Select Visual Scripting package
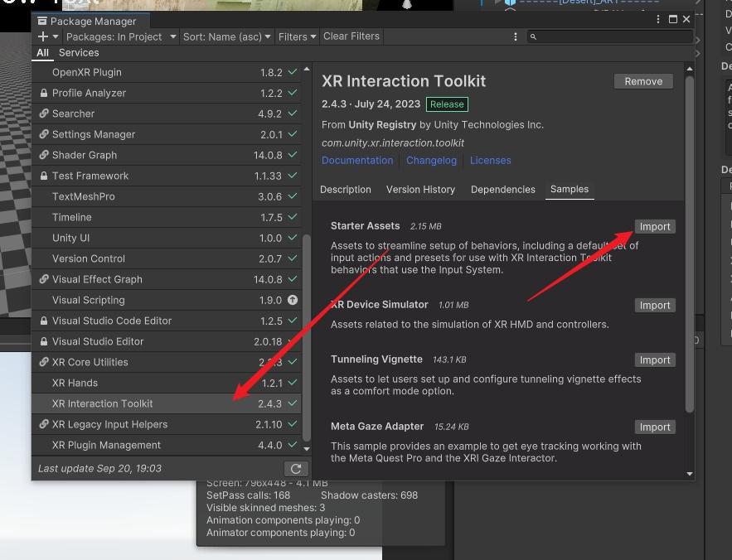This screenshot has height=560, width=732. 167,300
